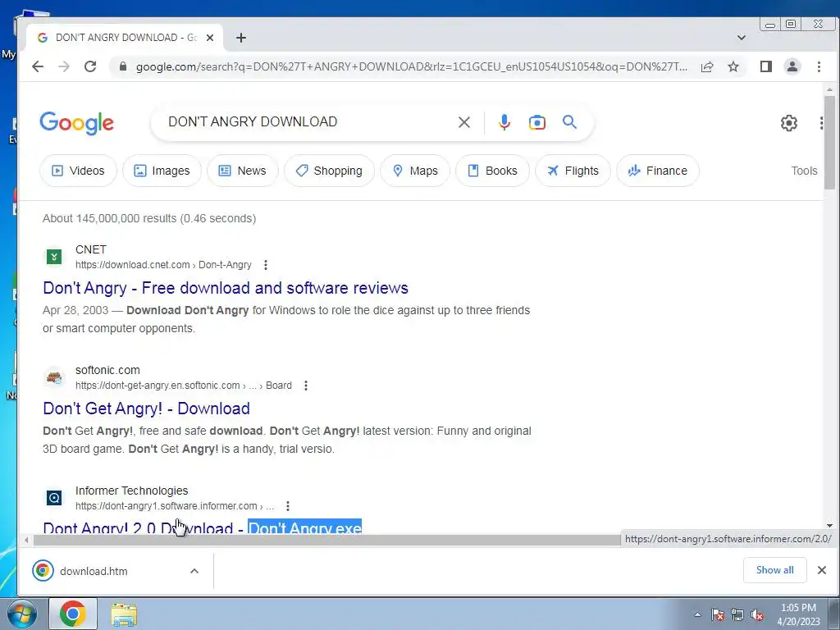Image resolution: width=840 pixels, height=630 pixels.
Task: Click Informer Technologies favicon
Action: [x=53, y=498]
